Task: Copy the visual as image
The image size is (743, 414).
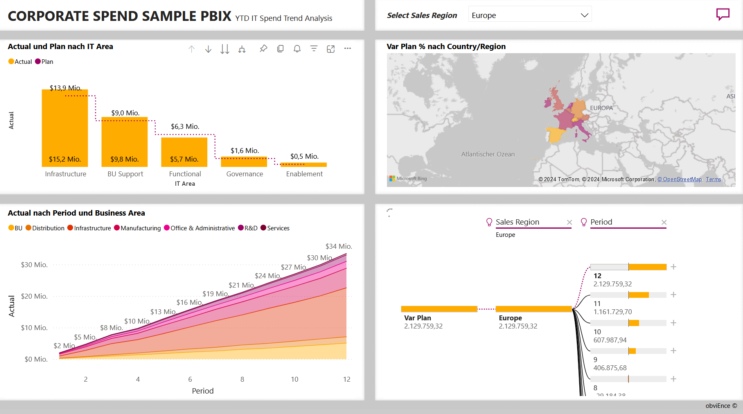Action: (281, 49)
